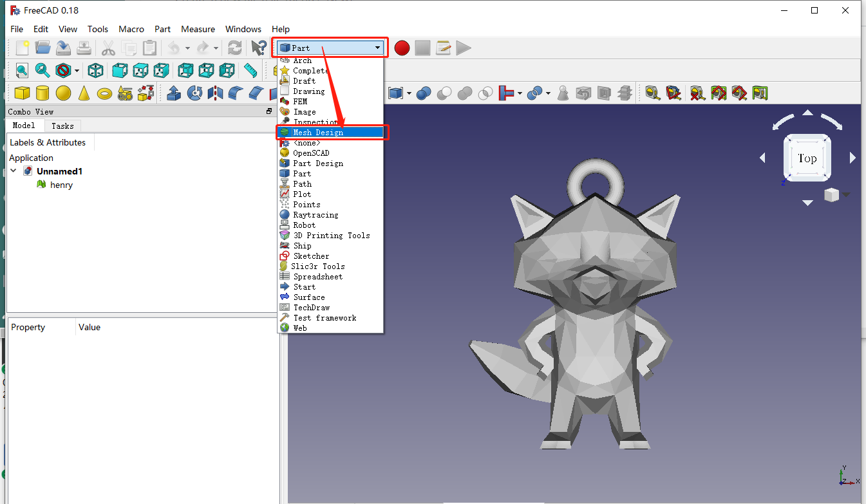Select the yellow Cube primitive tool
Screen dimensions: 866x504
click(21, 93)
